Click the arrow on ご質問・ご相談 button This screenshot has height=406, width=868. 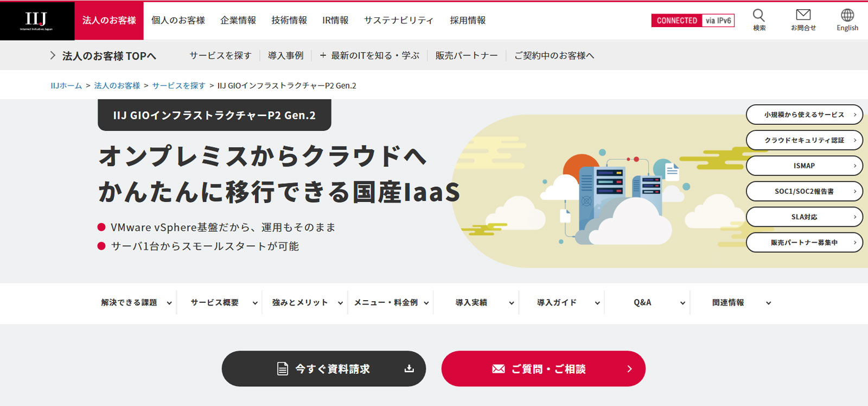point(629,369)
